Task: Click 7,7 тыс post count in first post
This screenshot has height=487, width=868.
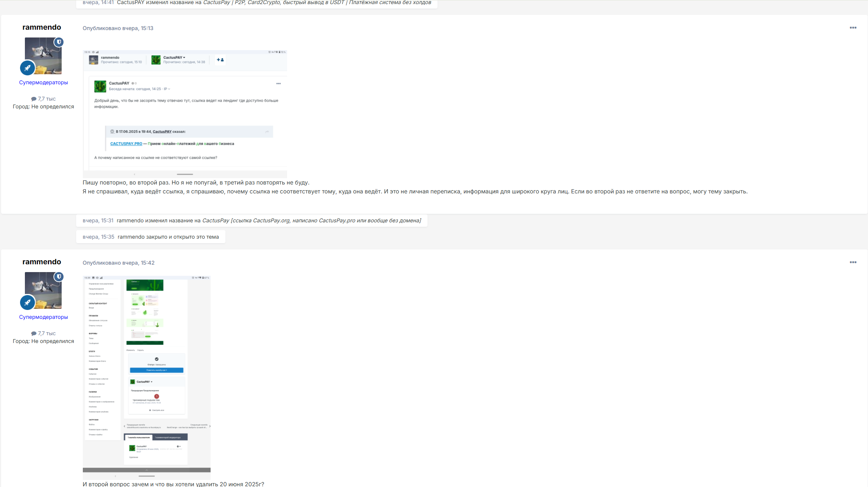Action: [46, 99]
